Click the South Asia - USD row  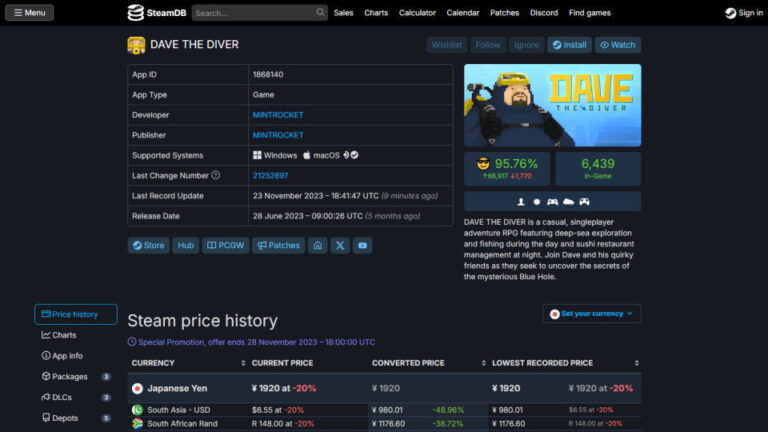384,410
